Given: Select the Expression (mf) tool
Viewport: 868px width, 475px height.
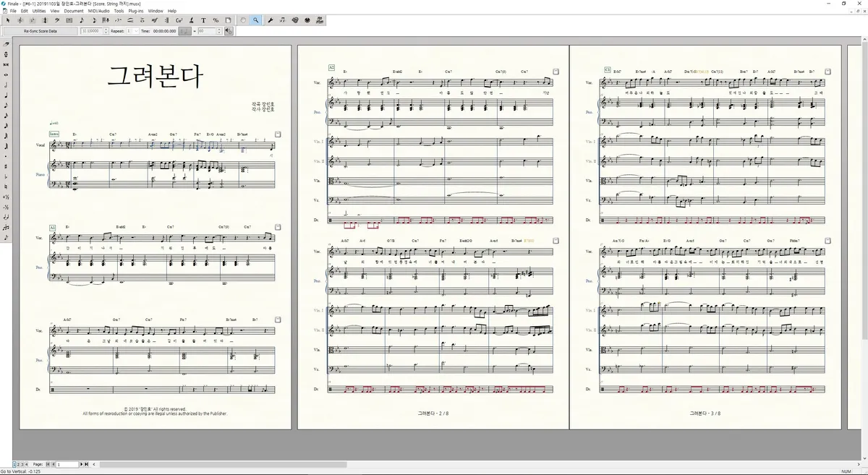Looking at the screenshot, I should pyautogui.click(x=155, y=20).
